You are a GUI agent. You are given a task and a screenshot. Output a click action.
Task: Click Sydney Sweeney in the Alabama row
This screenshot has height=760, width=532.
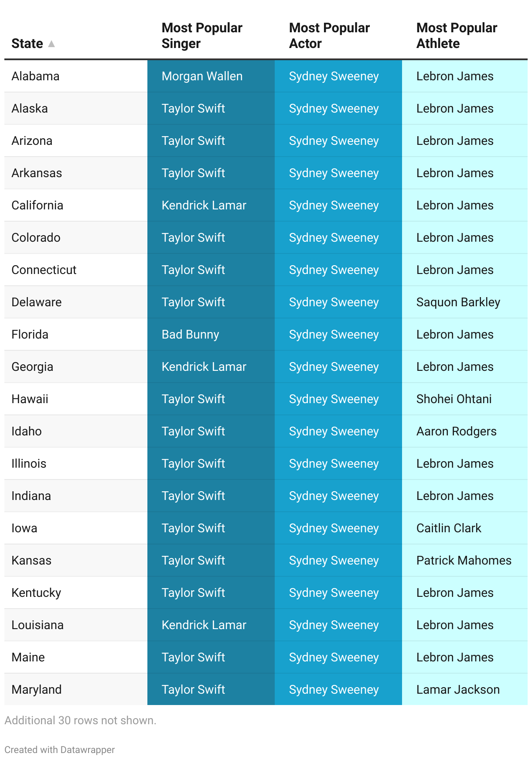pos(338,76)
